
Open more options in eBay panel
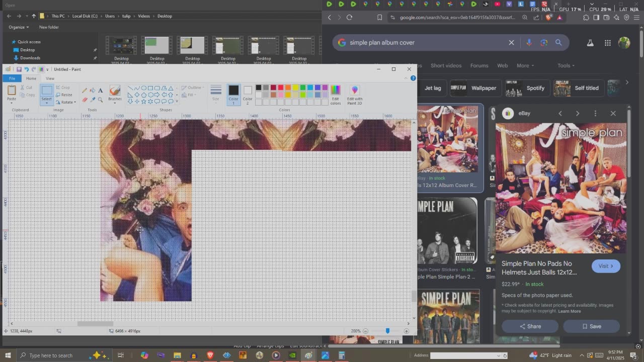tap(595, 113)
